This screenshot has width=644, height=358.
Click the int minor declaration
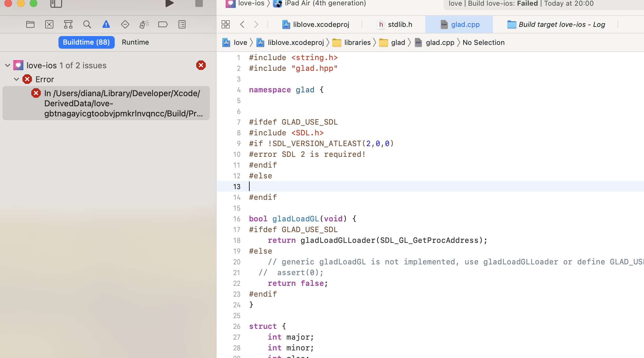pyautogui.click(x=291, y=348)
